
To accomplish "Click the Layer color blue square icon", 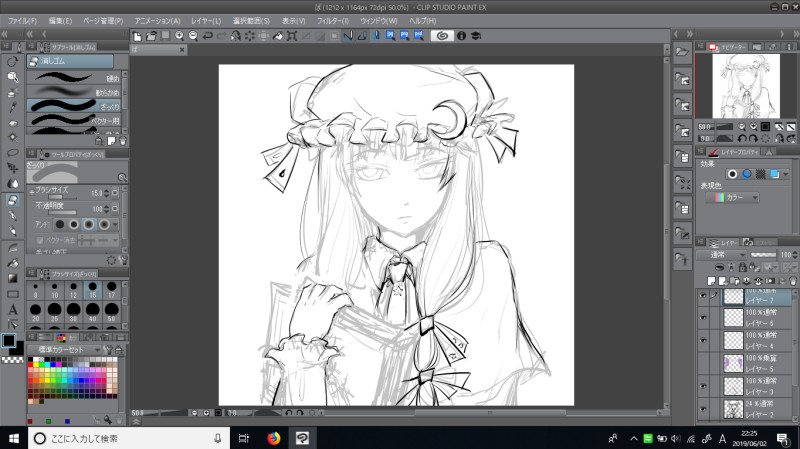I will tap(774, 174).
